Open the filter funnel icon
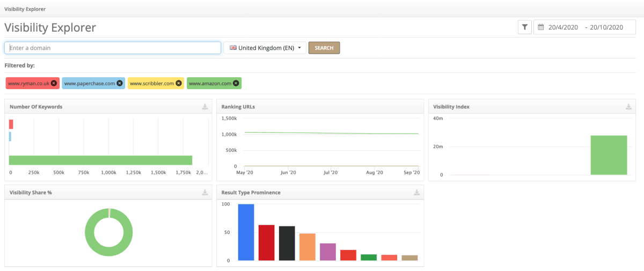 524,27
